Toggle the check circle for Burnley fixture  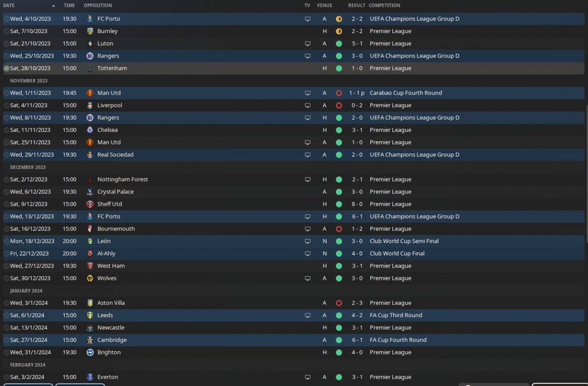click(6, 31)
